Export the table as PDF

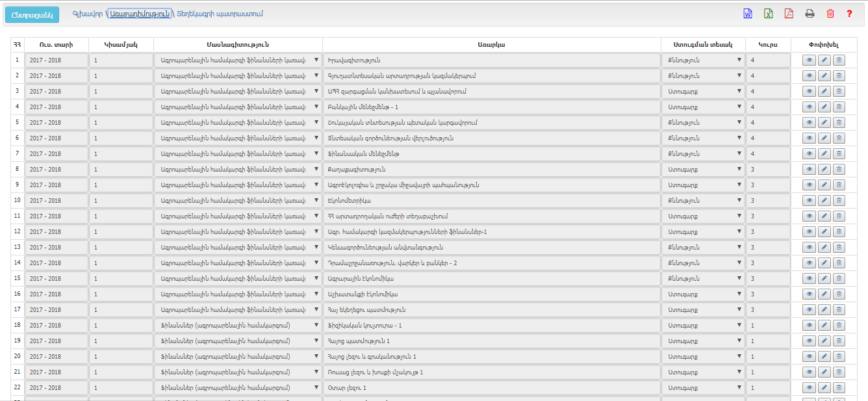click(789, 14)
